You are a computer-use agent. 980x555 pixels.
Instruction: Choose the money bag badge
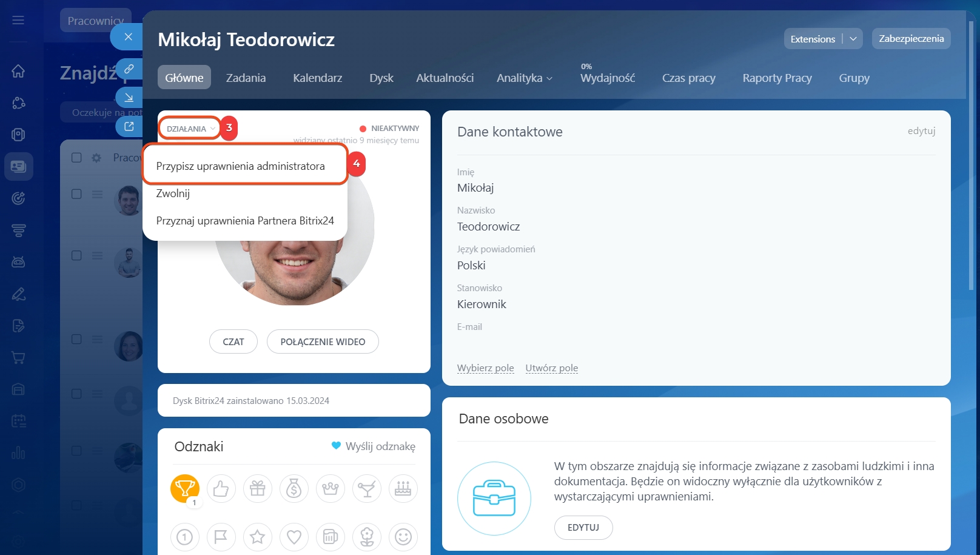click(294, 488)
